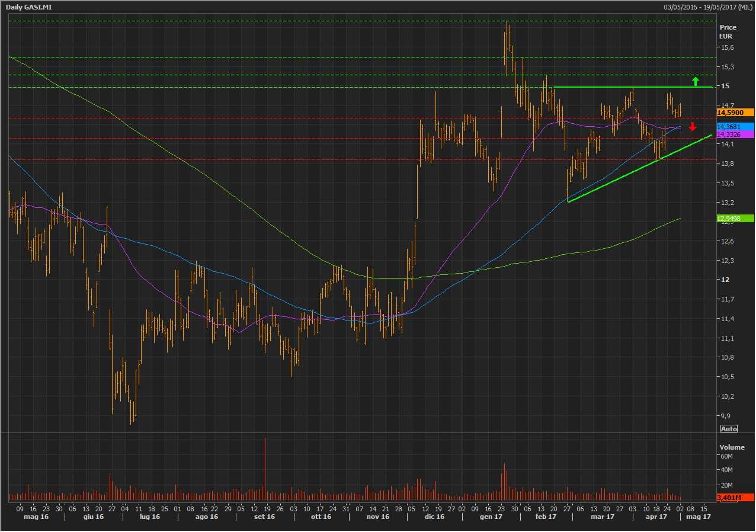Select the 'set 16' month on time axis

coord(264,517)
